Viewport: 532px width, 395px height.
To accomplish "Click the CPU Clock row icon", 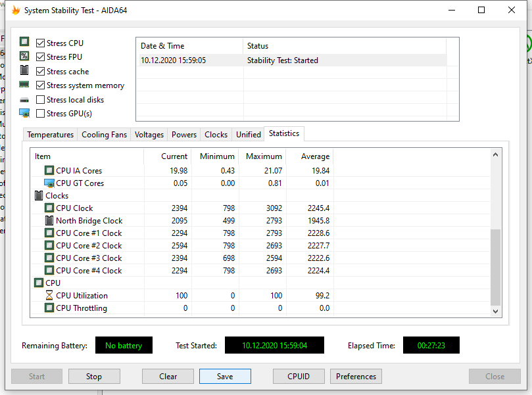I will pyautogui.click(x=49, y=208).
